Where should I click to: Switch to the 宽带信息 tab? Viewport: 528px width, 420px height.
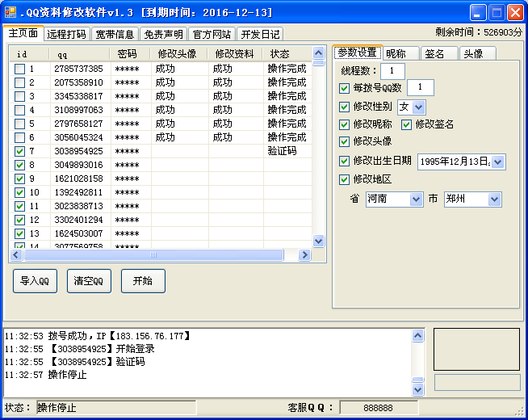pyautogui.click(x=114, y=34)
